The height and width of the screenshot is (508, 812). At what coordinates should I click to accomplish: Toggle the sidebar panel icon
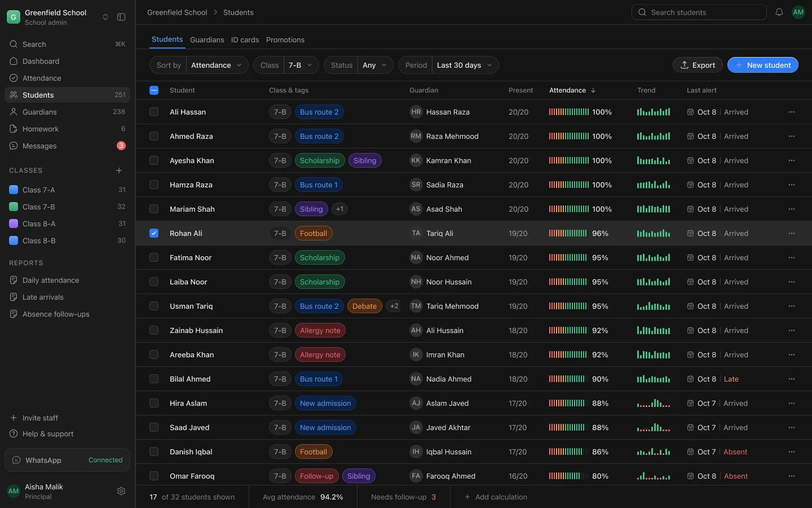[121, 17]
